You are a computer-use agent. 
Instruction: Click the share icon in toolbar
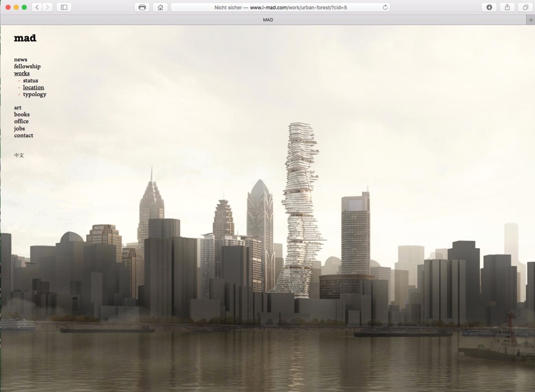click(507, 7)
